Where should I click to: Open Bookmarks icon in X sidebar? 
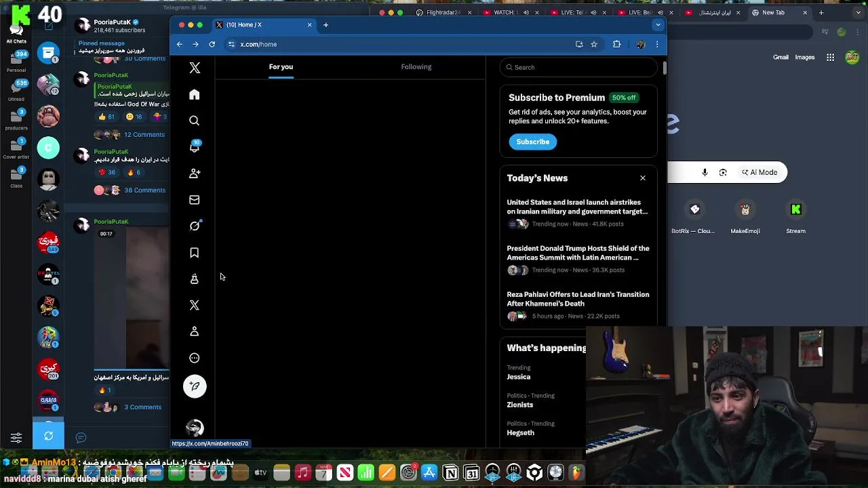[195, 252]
